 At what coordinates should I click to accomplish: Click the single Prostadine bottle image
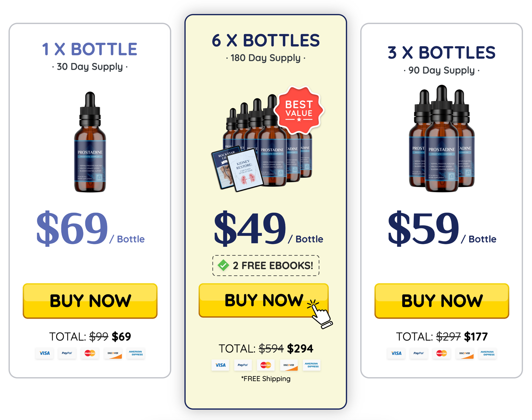coord(90,142)
